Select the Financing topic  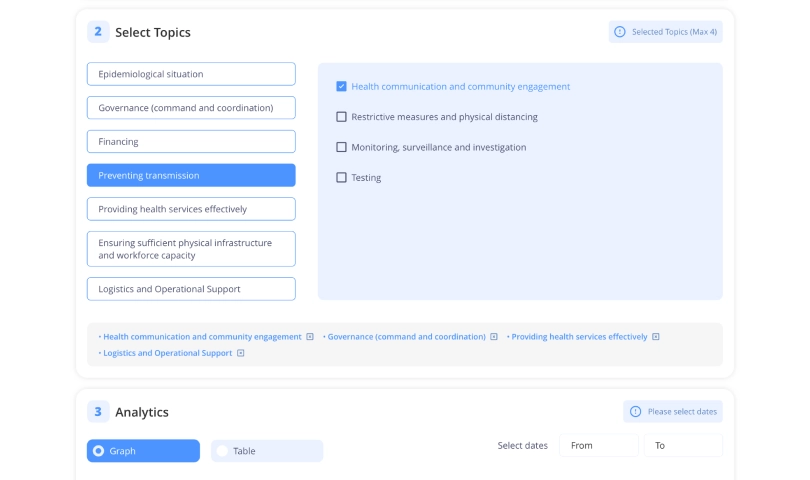[191, 141]
